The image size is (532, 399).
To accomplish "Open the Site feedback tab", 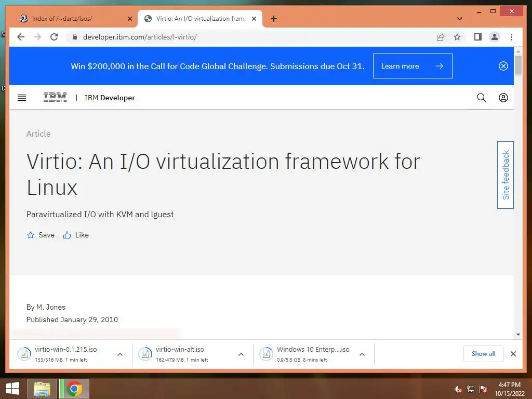I will (505, 175).
